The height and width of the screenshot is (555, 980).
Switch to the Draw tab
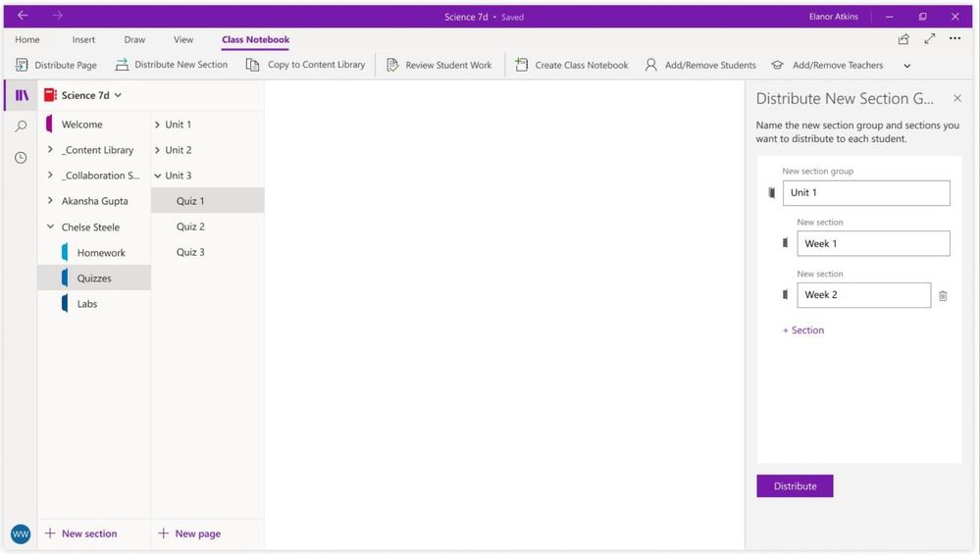point(134,39)
